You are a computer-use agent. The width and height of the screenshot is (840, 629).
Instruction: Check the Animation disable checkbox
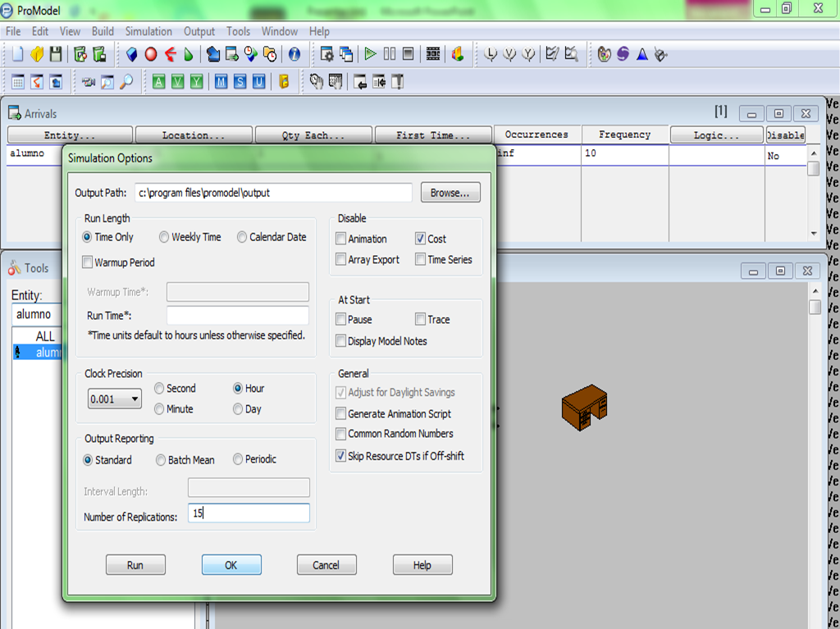click(x=341, y=239)
